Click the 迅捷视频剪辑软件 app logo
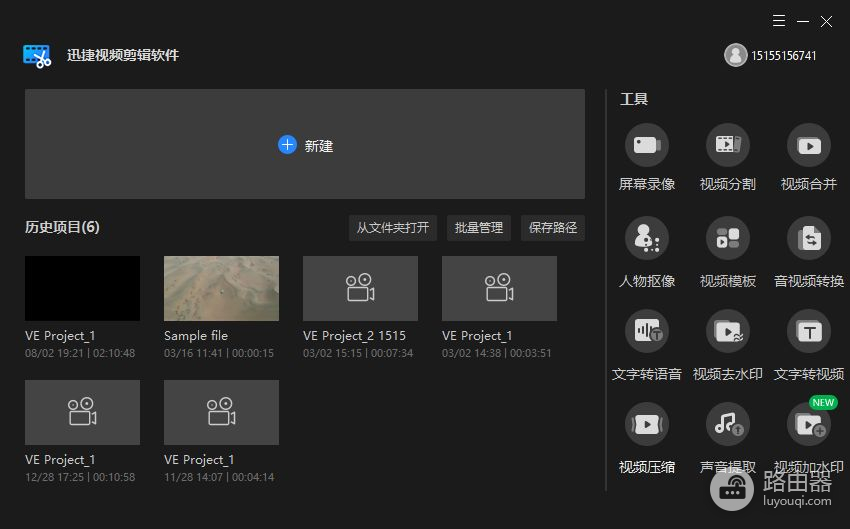Image resolution: width=850 pixels, height=529 pixels. pyautogui.click(x=37, y=56)
